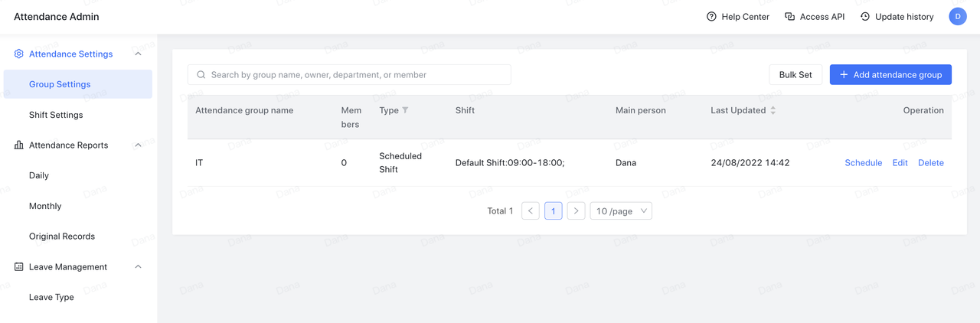Sort by Last Updated column arrows
980x323 pixels.
point(773,110)
